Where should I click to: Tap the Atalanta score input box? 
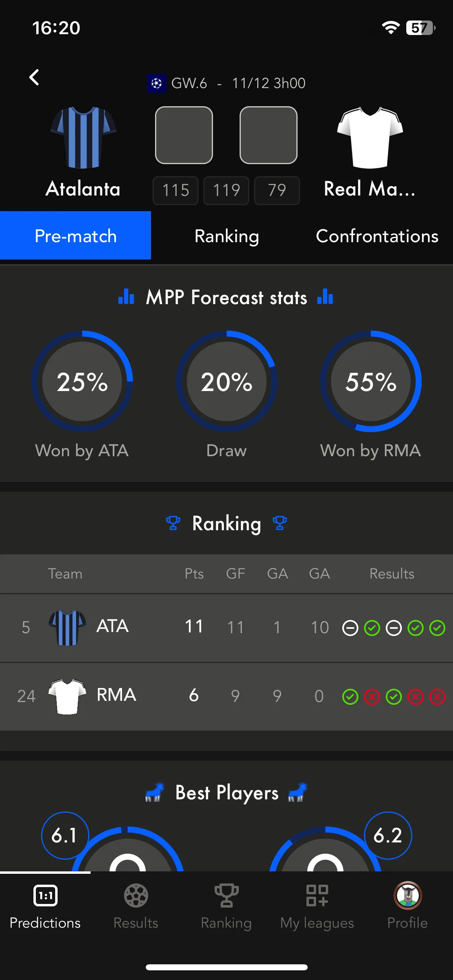click(184, 135)
